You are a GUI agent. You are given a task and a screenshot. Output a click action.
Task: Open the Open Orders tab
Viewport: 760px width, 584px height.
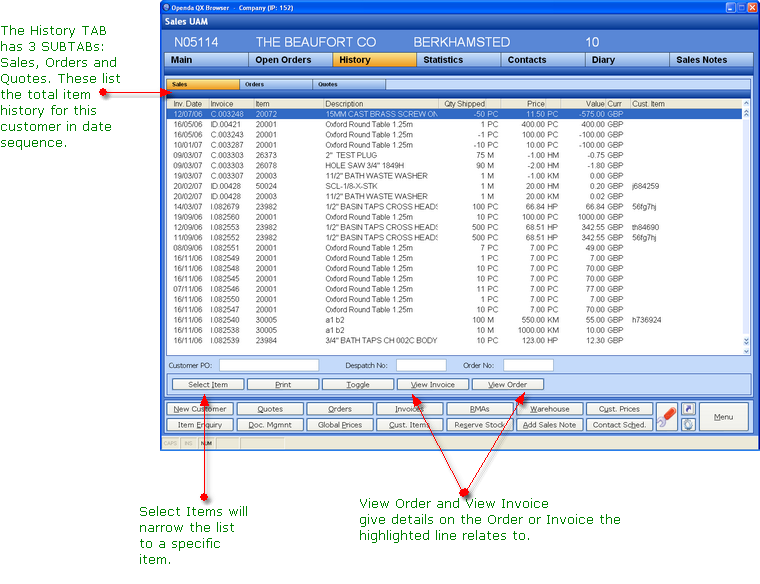[x=290, y=60]
